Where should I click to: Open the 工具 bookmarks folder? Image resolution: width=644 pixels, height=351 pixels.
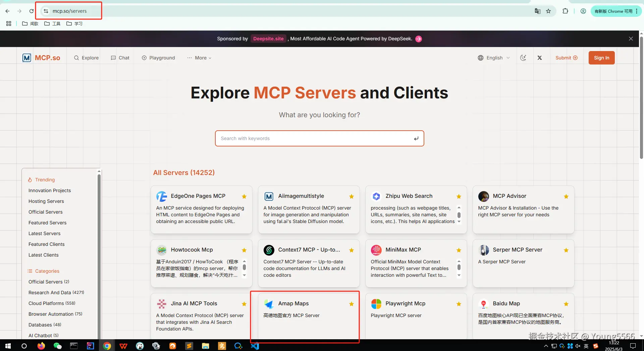click(x=52, y=24)
